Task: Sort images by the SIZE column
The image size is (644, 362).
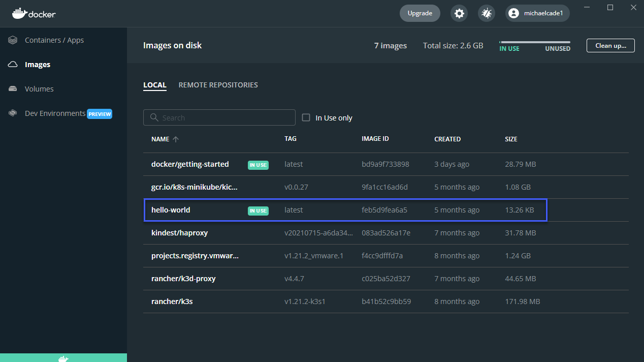Action: click(x=511, y=139)
